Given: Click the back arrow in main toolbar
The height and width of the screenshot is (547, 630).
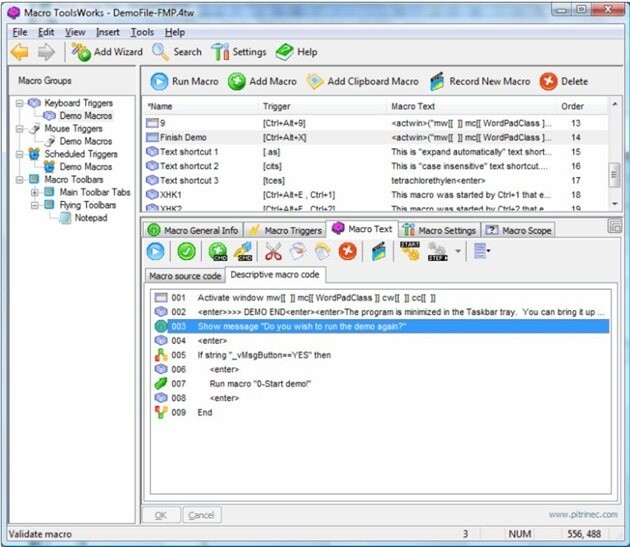Looking at the screenshot, I should click(x=19, y=52).
